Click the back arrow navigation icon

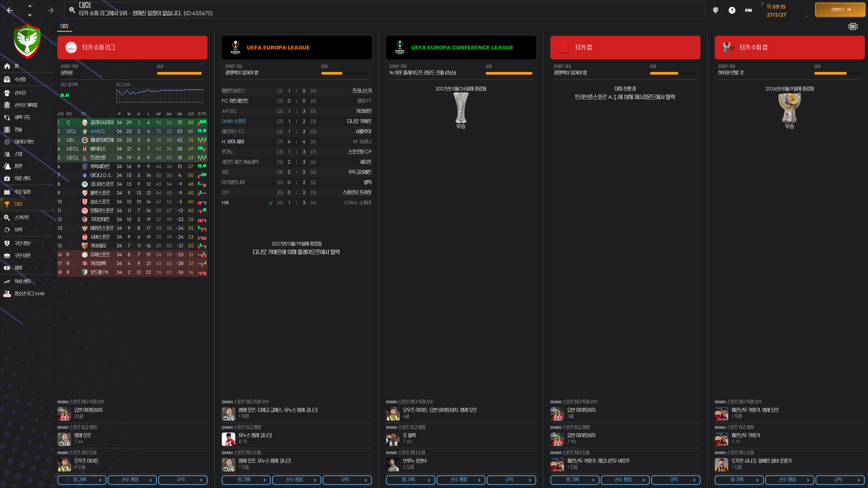[x=10, y=10]
